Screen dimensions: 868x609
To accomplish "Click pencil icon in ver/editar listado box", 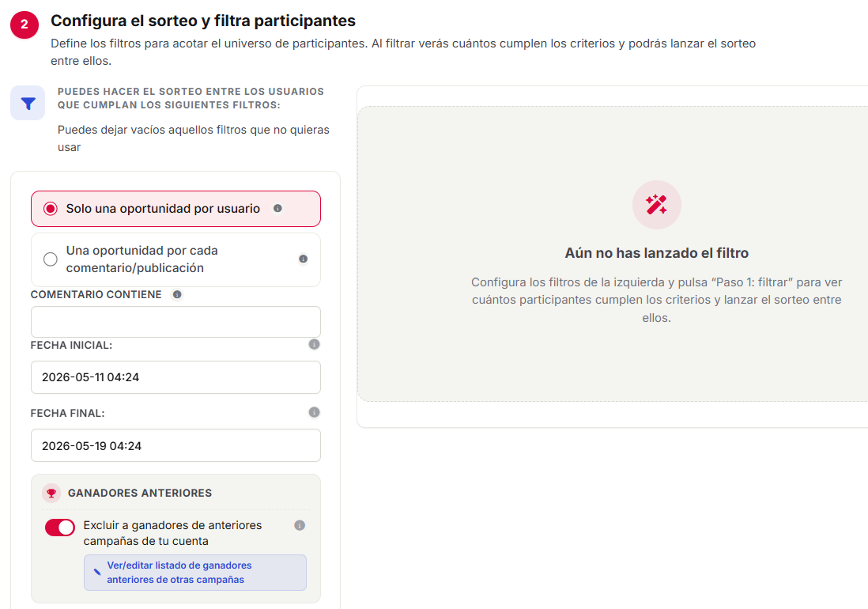I will tap(97, 572).
